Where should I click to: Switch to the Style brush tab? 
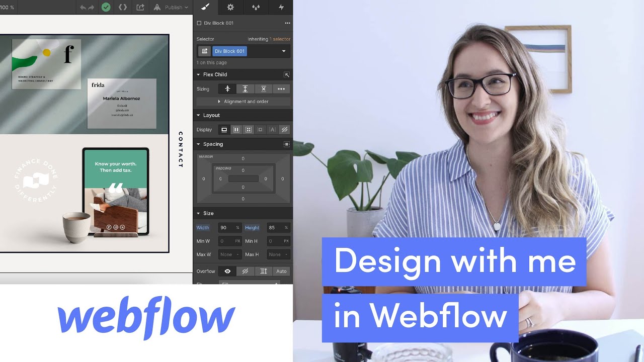[x=205, y=7]
